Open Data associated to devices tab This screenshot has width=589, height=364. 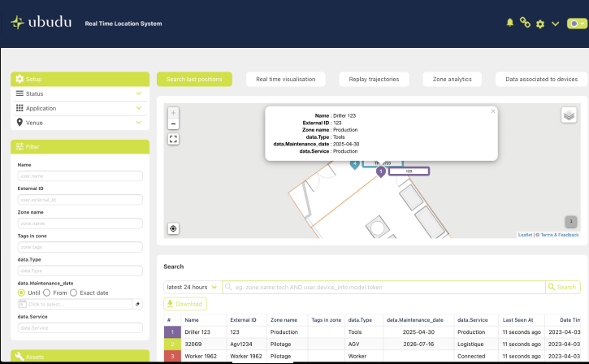click(541, 80)
